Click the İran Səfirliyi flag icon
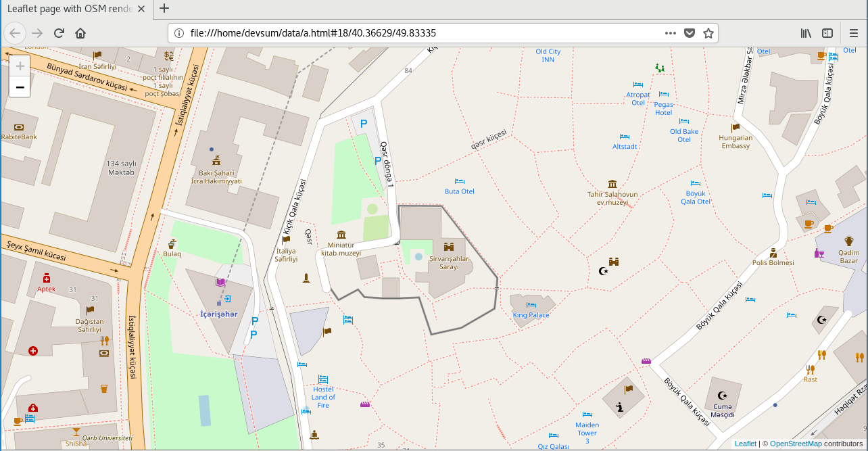Viewport: 868px width, 451px height. [97, 55]
